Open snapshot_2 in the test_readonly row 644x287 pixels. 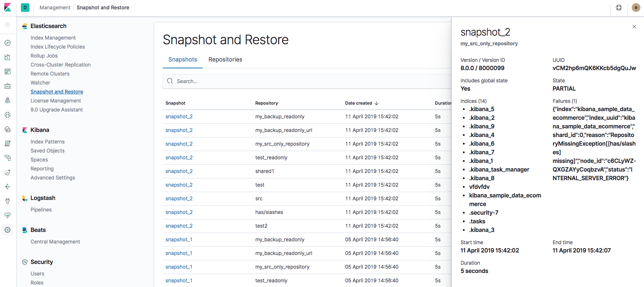[179, 158]
